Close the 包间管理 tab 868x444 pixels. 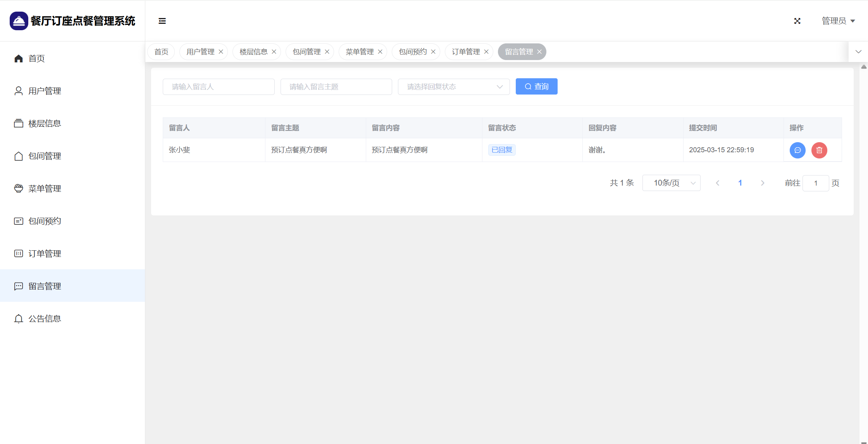[327, 52]
